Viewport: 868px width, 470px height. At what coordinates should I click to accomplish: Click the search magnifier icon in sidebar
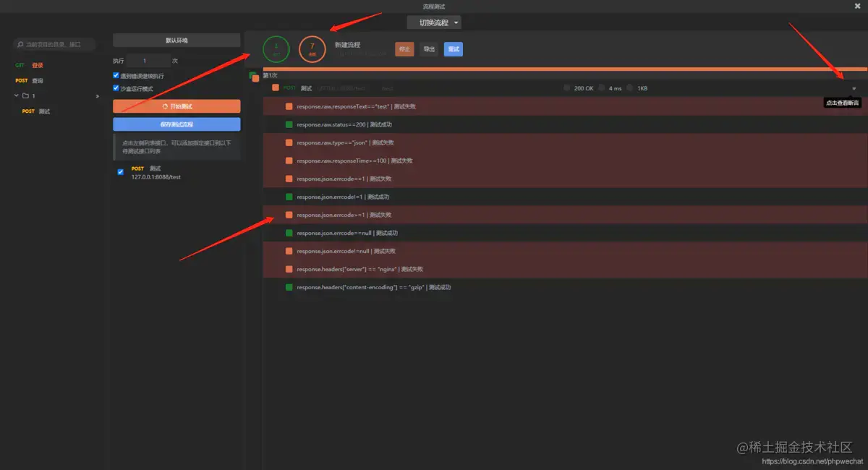point(20,44)
